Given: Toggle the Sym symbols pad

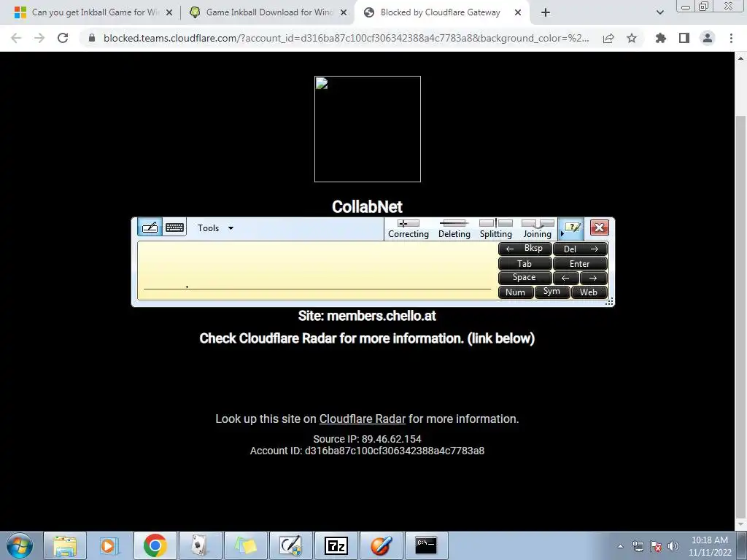Looking at the screenshot, I should [551, 292].
